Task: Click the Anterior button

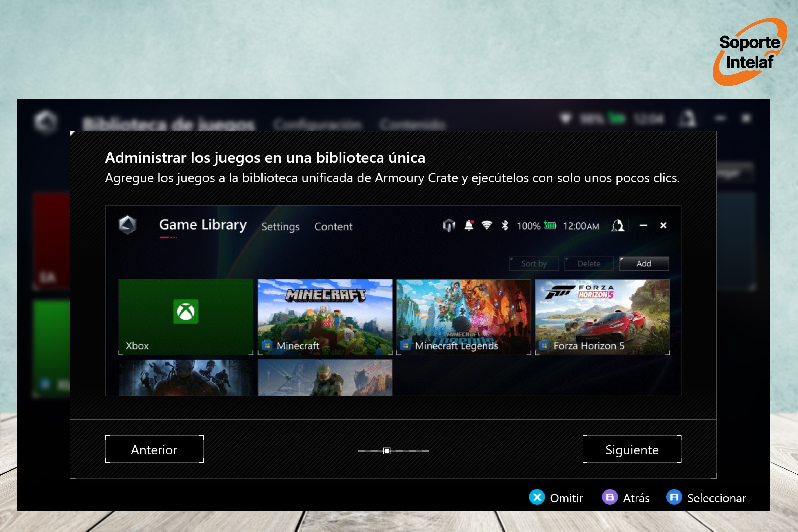Action: click(154, 449)
